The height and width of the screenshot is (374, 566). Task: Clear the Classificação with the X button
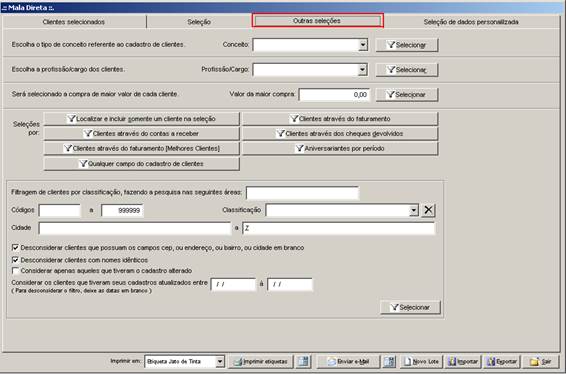(428, 210)
